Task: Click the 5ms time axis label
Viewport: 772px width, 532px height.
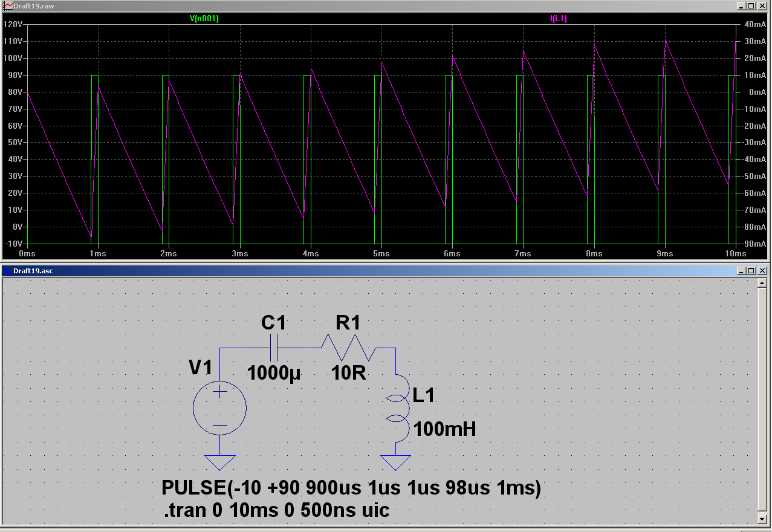Action: pyautogui.click(x=381, y=254)
